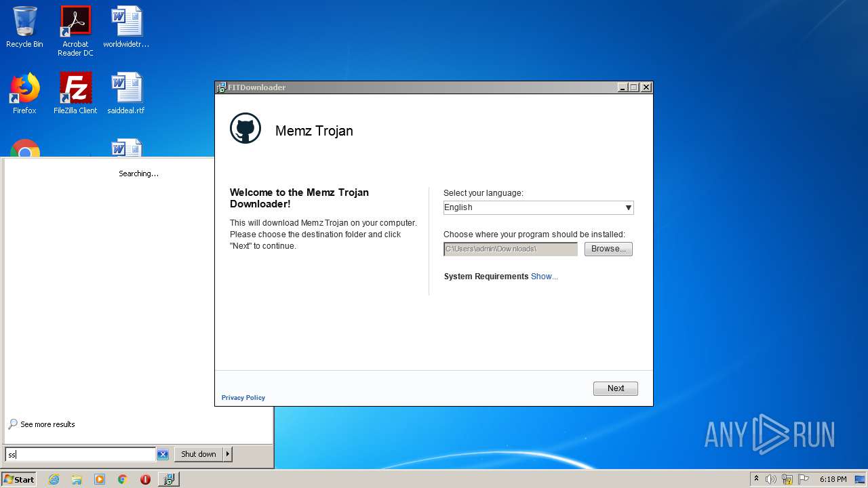
Task: Launch Windows Media Player from the taskbar
Action: click(x=100, y=479)
